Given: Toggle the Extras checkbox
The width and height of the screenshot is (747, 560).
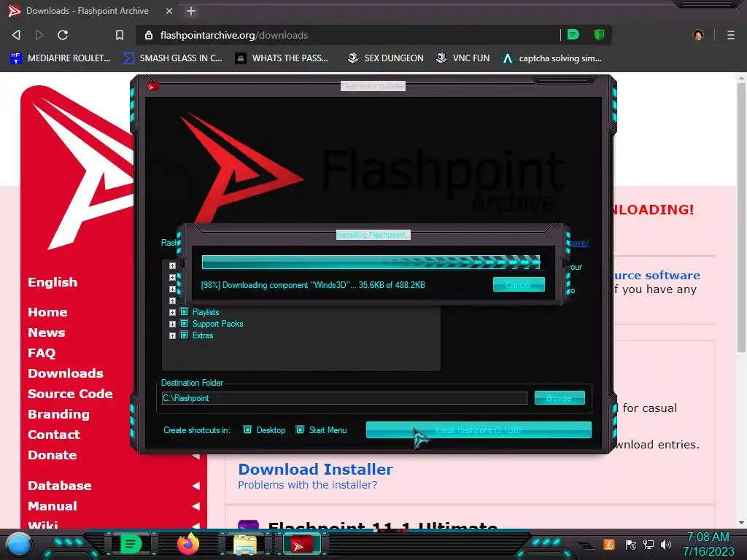Looking at the screenshot, I should tap(185, 335).
